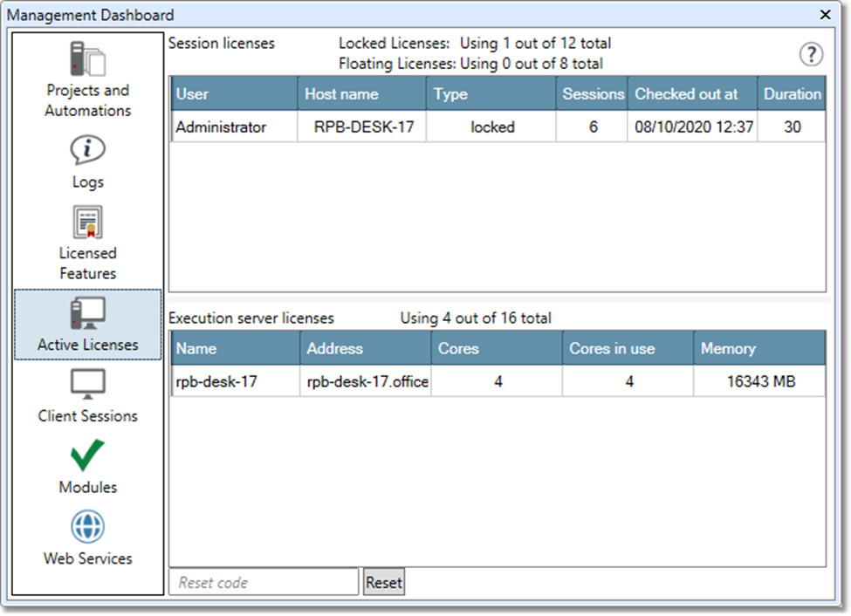This screenshot has width=851, height=616.
Task: Click the Type column header
Action: 491,94
